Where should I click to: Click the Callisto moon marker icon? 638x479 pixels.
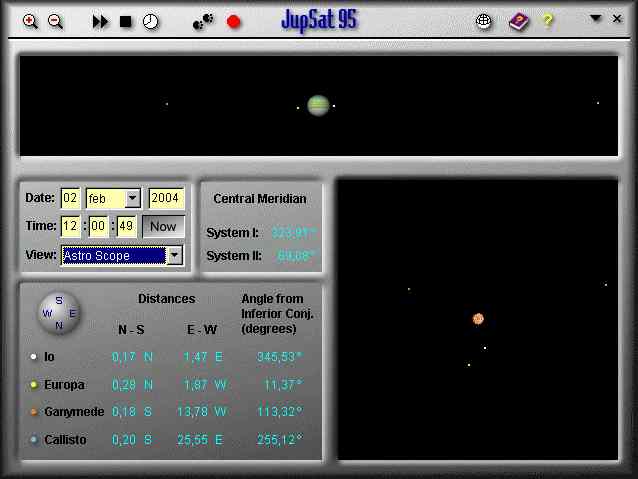34,440
